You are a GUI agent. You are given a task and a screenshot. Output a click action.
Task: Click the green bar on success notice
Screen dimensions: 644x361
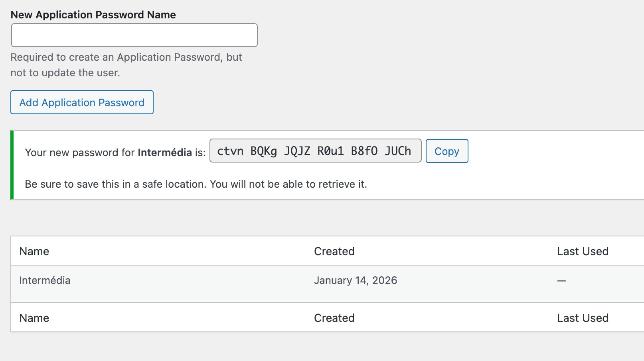coord(12,165)
